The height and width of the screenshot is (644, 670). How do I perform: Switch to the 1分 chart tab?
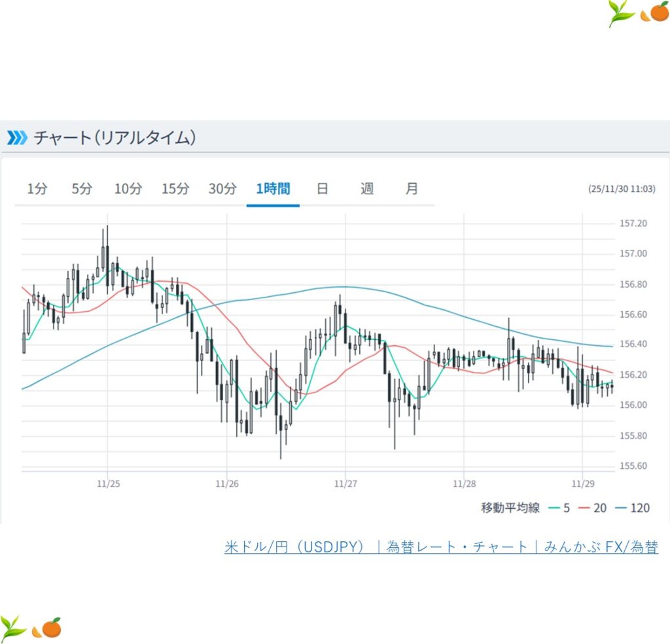click(37, 189)
